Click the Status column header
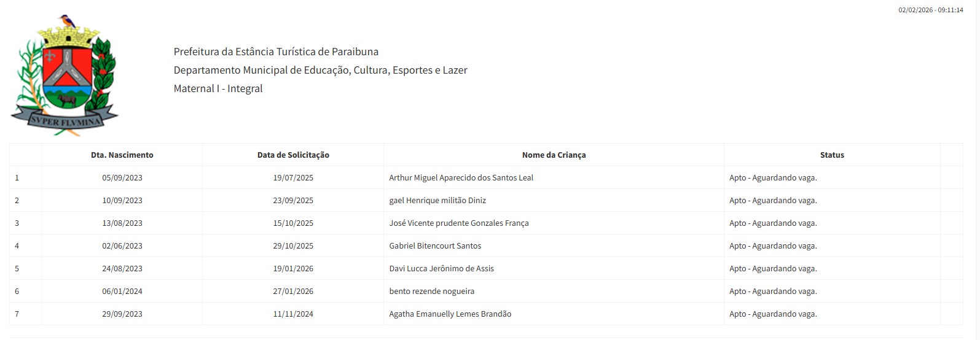 click(832, 155)
